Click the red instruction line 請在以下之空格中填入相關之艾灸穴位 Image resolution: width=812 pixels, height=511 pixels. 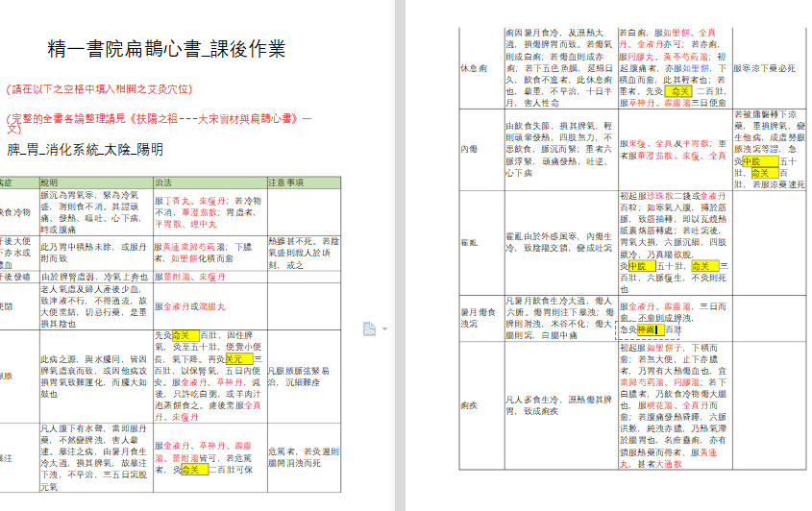point(99,89)
